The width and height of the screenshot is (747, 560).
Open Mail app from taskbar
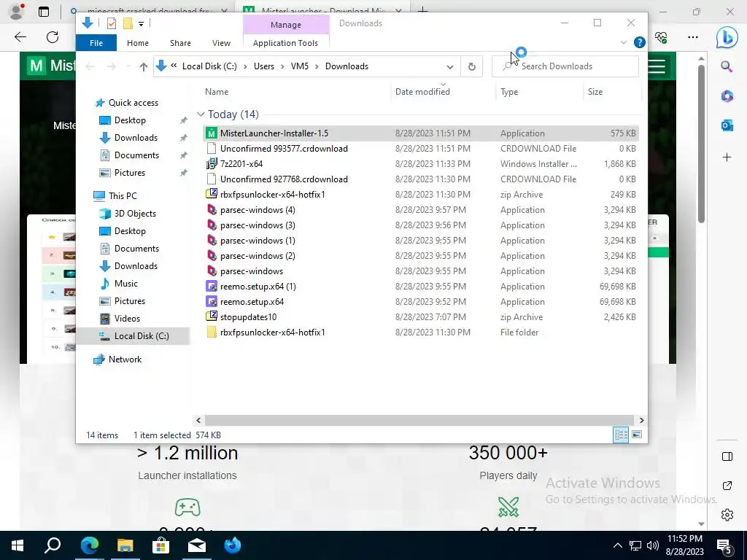pos(197,545)
